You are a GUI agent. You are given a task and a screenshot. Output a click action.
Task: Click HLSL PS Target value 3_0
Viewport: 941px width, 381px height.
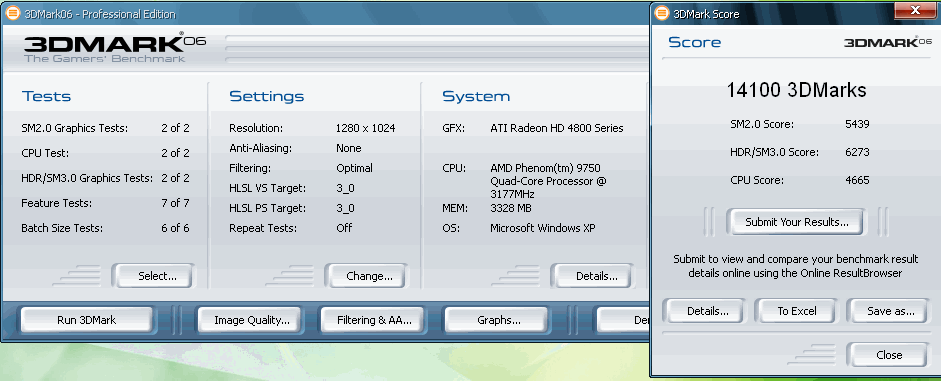[x=345, y=208]
